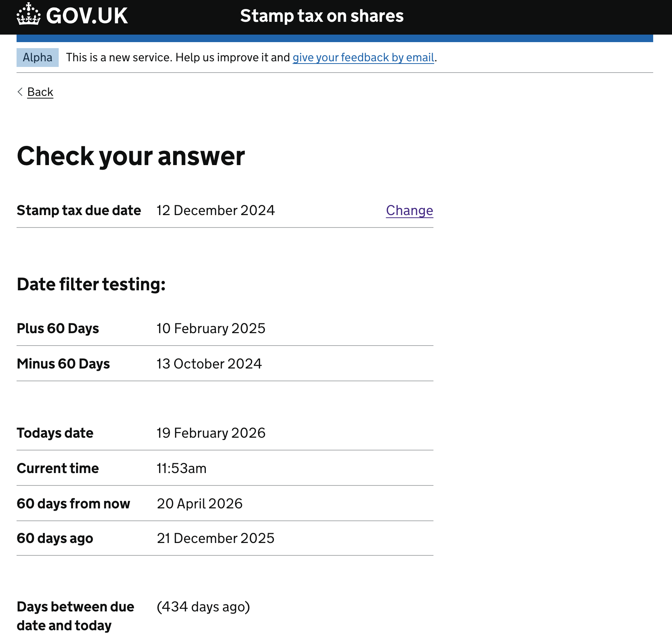Click the back chevron arrow
This screenshot has height=640, width=672.
pyautogui.click(x=20, y=92)
